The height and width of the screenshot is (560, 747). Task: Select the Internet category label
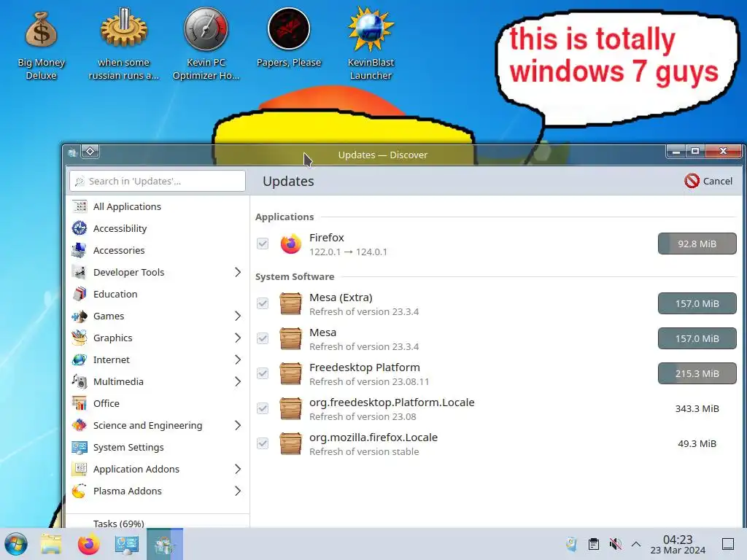pos(112,360)
